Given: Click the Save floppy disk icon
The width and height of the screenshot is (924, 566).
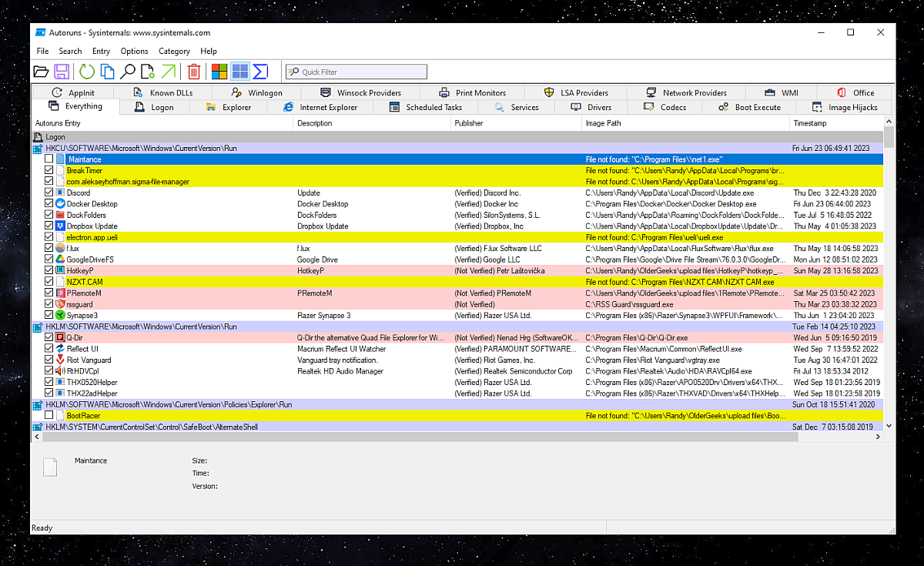Looking at the screenshot, I should 62,72.
